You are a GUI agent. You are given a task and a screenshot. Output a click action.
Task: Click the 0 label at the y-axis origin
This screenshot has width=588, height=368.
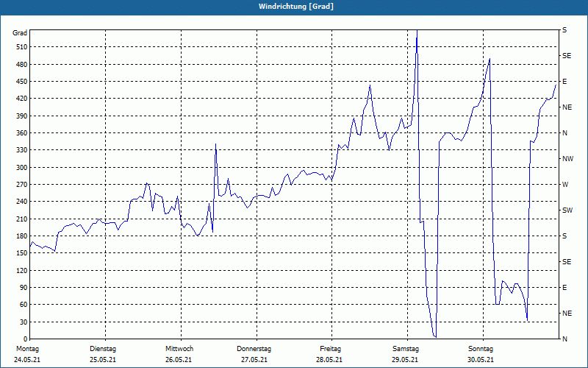(x=25, y=339)
